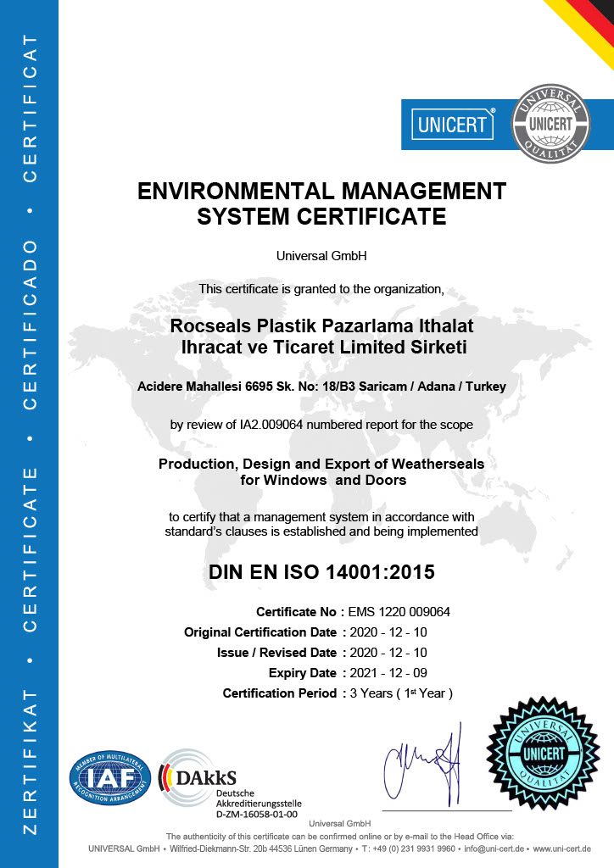Click the 'Universal GmbH' text below the signature line

[340, 824]
